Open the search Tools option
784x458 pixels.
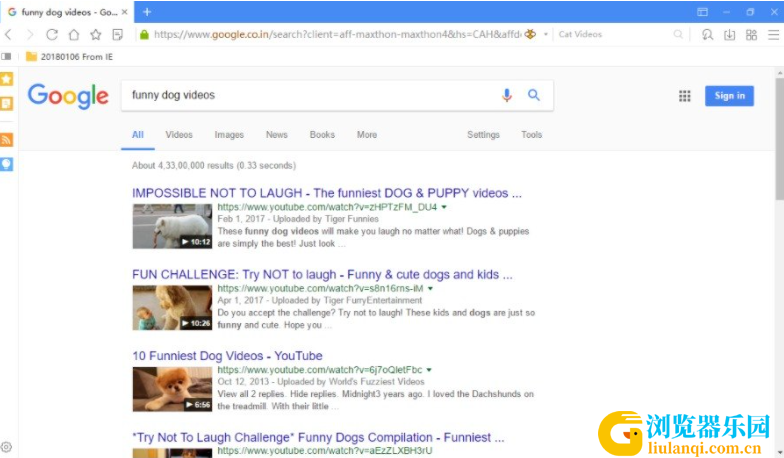point(532,135)
